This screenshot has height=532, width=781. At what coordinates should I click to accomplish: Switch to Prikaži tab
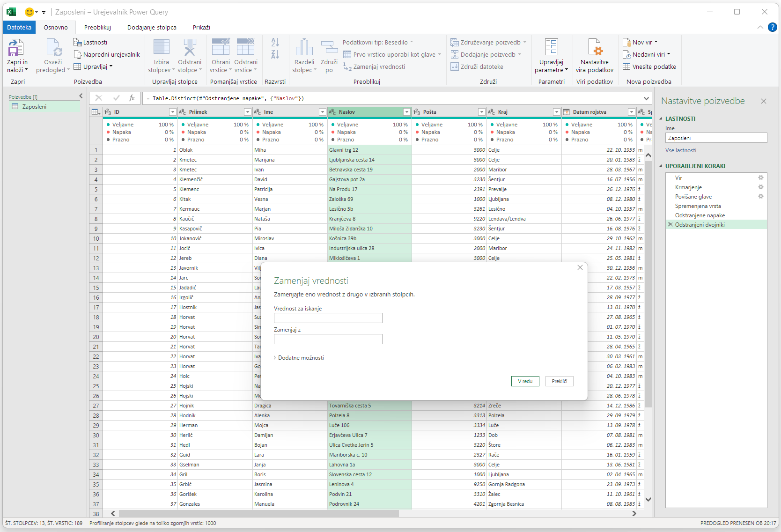tap(201, 27)
